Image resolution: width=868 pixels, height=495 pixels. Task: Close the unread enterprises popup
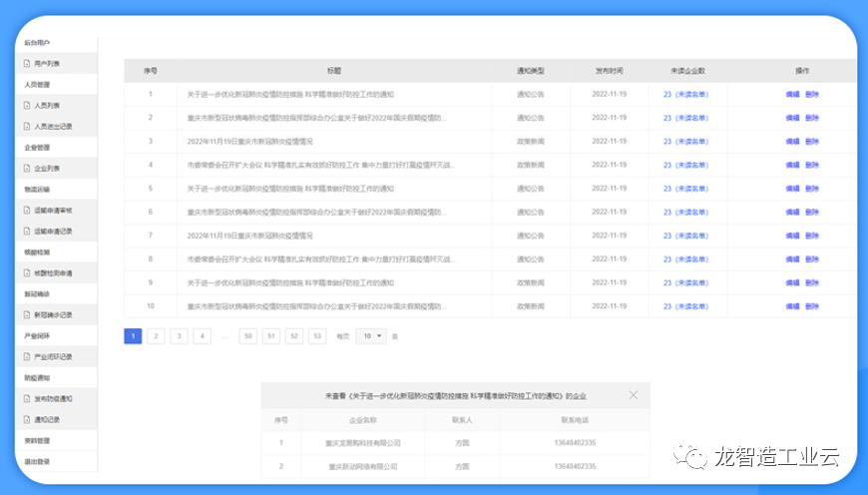point(633,395)
